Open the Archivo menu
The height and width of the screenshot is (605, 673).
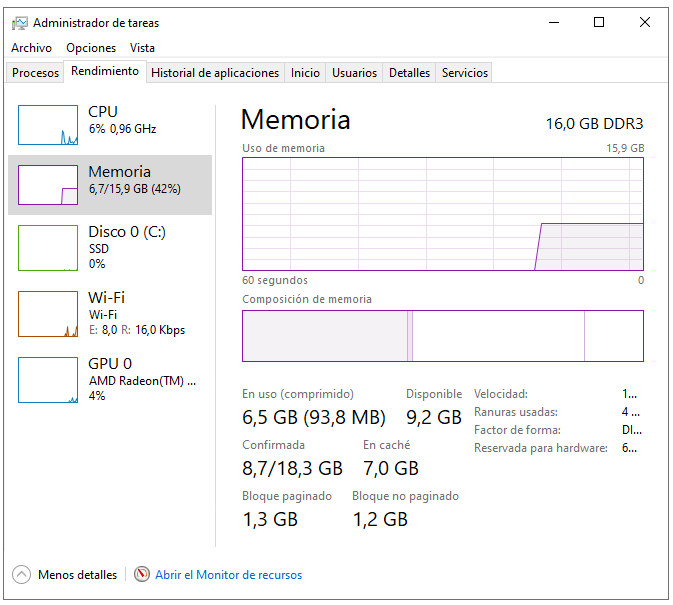31,48
